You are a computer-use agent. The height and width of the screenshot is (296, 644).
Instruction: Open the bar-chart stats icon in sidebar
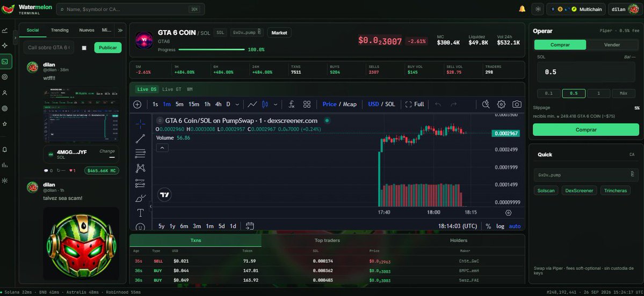coord(5,165)
